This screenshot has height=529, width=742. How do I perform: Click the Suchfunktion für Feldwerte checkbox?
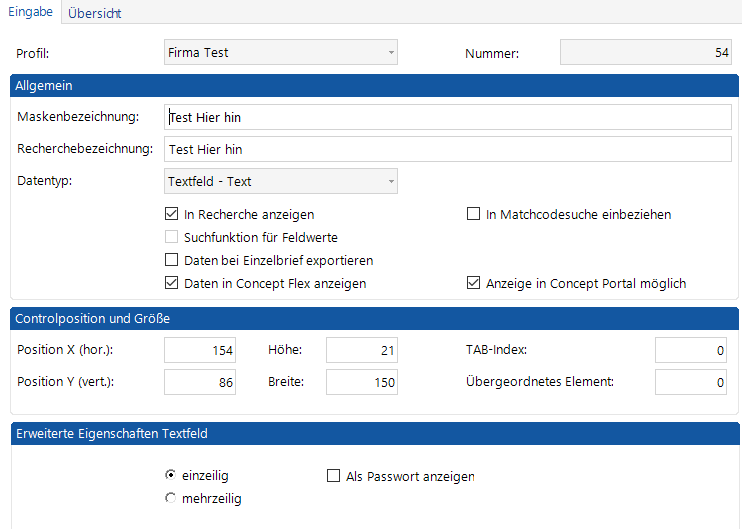[x=171, y=237]
